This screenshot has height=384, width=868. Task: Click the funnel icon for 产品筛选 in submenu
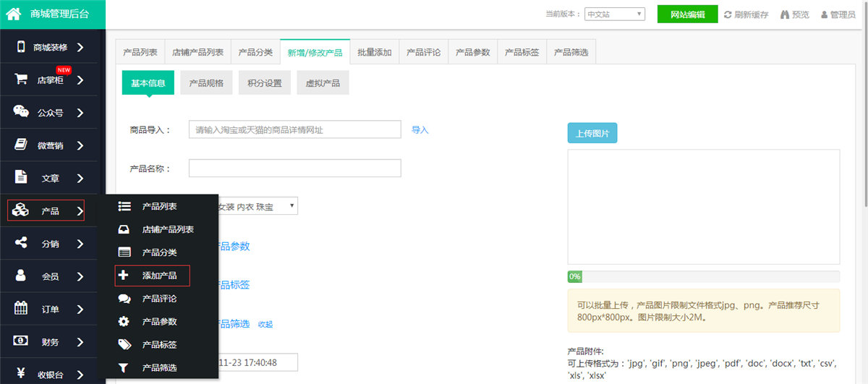pos(124,367)
